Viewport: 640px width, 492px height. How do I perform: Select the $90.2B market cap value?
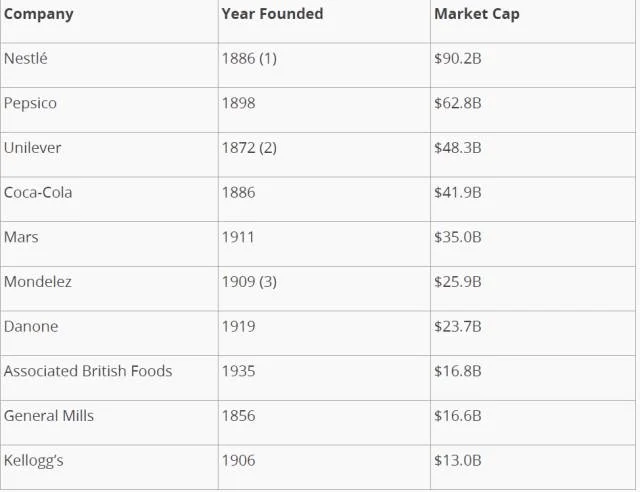click(x=458, y=59)
